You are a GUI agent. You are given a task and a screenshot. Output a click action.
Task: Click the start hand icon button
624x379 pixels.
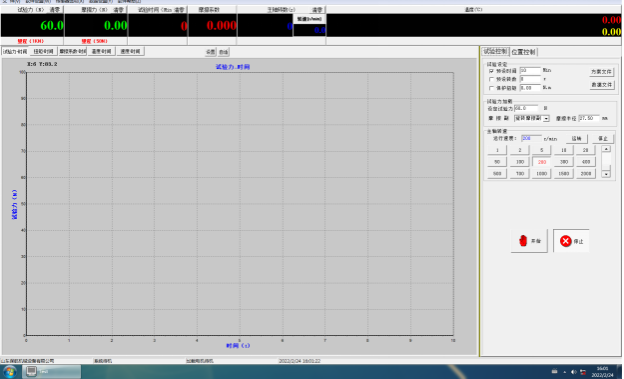tap(529, 241)
